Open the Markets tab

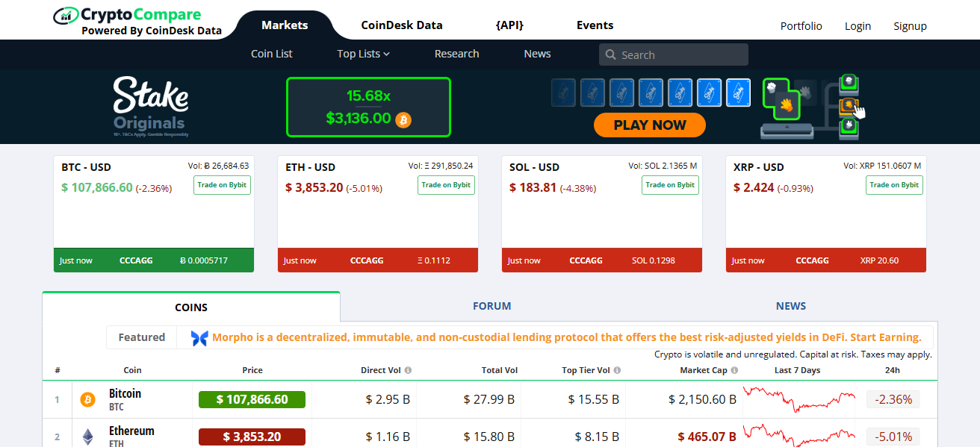click(x=285, y=25)
